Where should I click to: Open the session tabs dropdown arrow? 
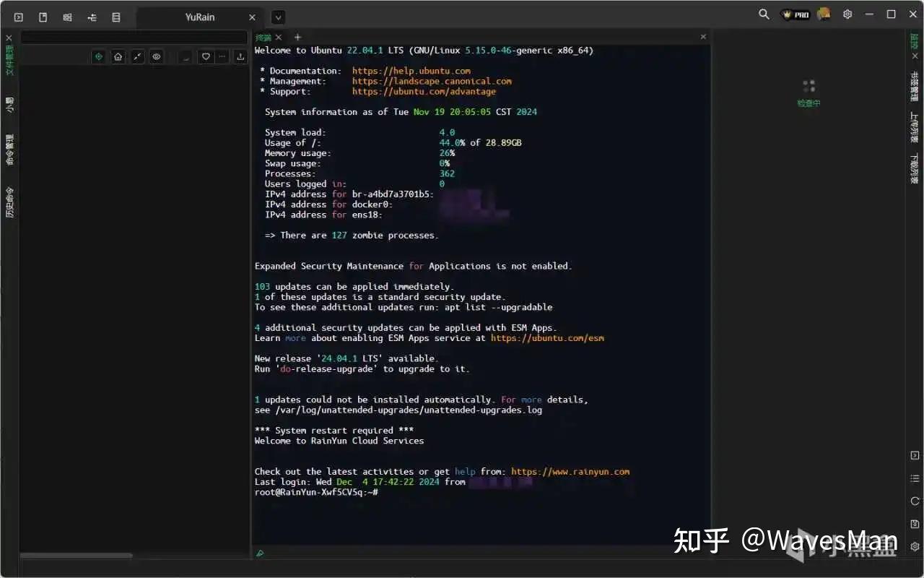pos(278,17)
